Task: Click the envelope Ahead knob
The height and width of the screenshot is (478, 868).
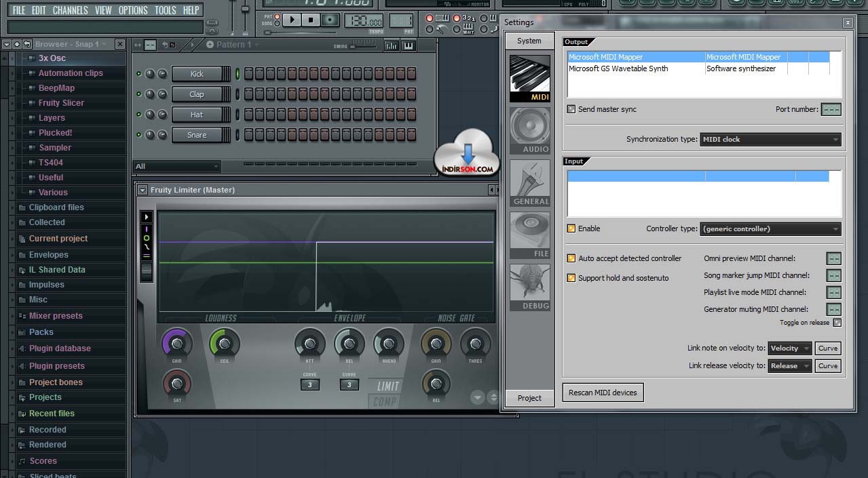Action: tap(389, 342)
